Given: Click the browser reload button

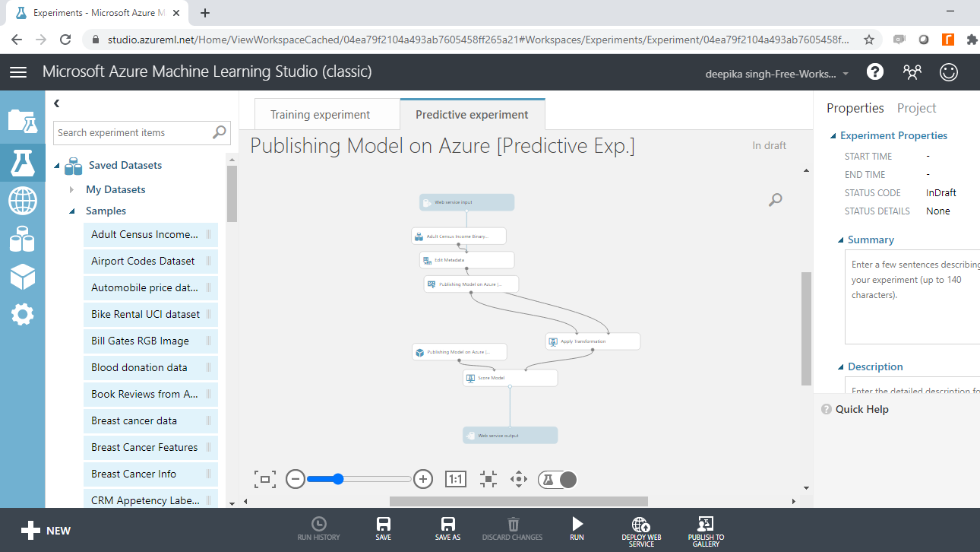Looking at the screenshot, I should pyautogui.click(x=65, y=40).
